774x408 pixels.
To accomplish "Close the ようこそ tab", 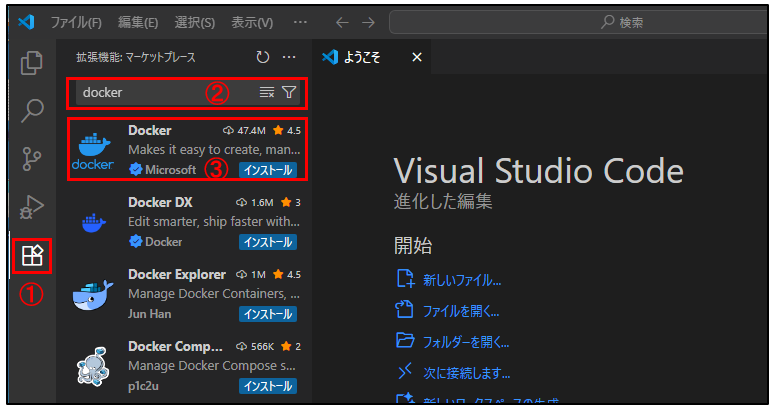I will point(417,57).
